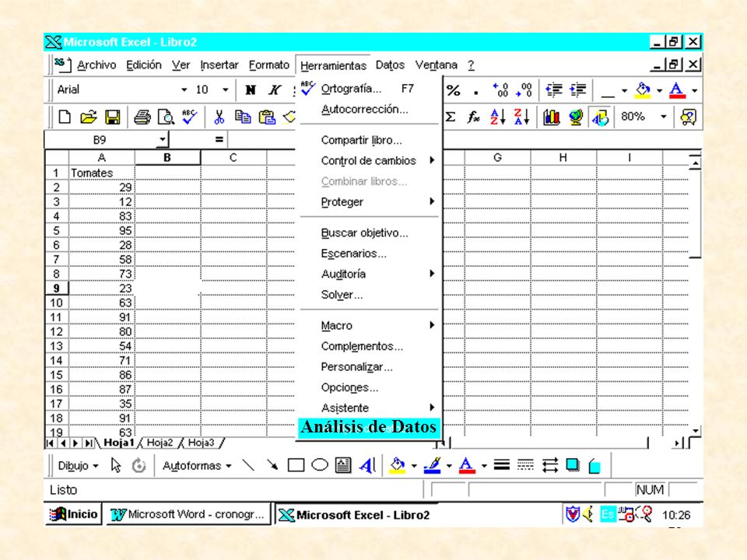Click the edit formula equals button

[219, 139]
